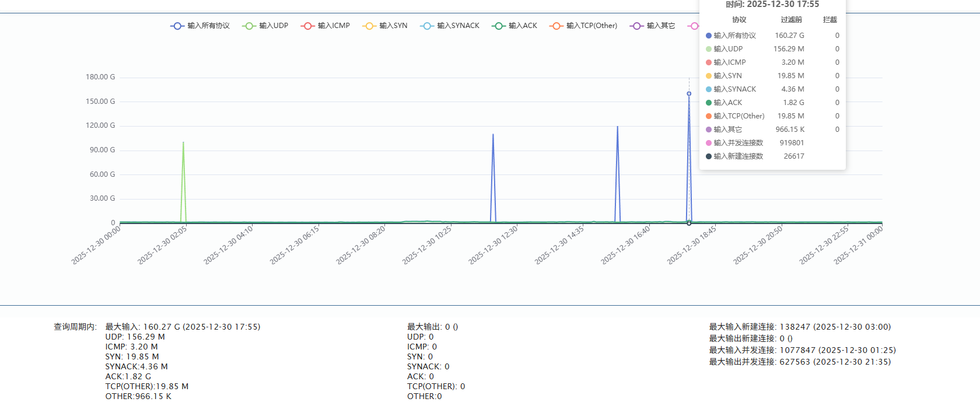This screenshot has width=980, height=402.
Task: Click the 输入所有协议 legend marker icon
Action: 177,26
